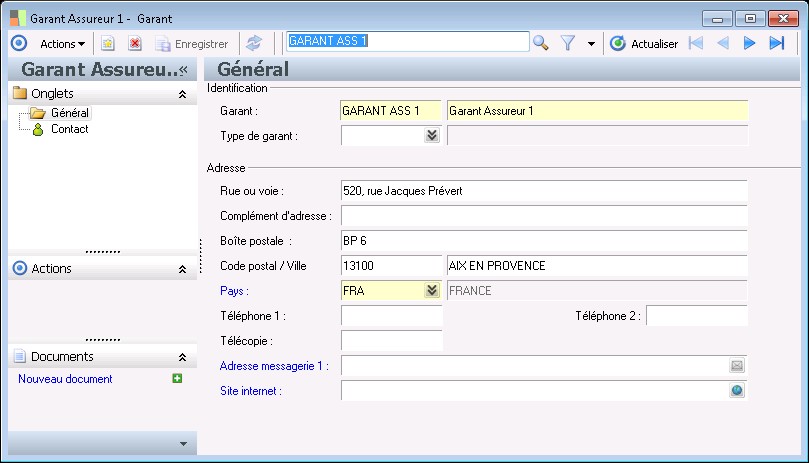The height and width of the screenshot is (463, 809).
Task: Go to the first record
Action: click(x=696, y=43)
